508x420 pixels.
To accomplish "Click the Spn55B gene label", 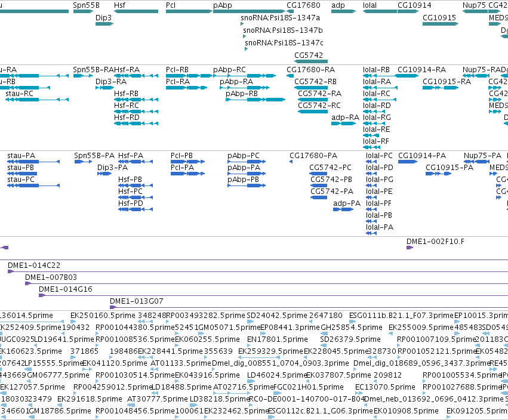I will tap(86, 5).
